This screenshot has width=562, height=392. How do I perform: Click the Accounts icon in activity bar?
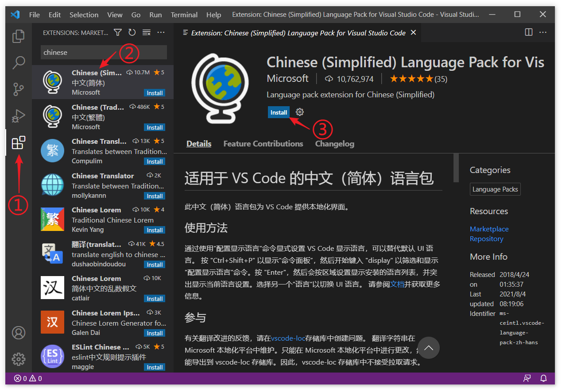coord(18,333)
